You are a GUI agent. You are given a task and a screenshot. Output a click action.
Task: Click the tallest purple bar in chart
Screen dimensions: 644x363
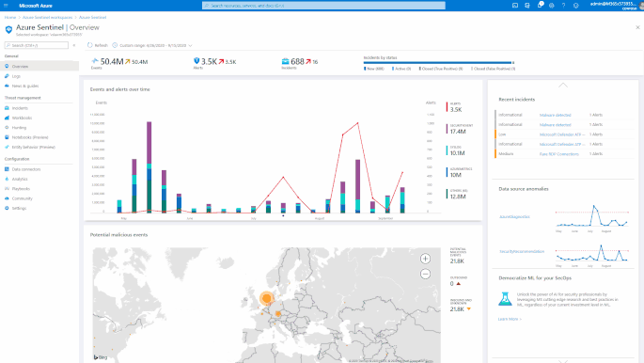tap(149, 143)
